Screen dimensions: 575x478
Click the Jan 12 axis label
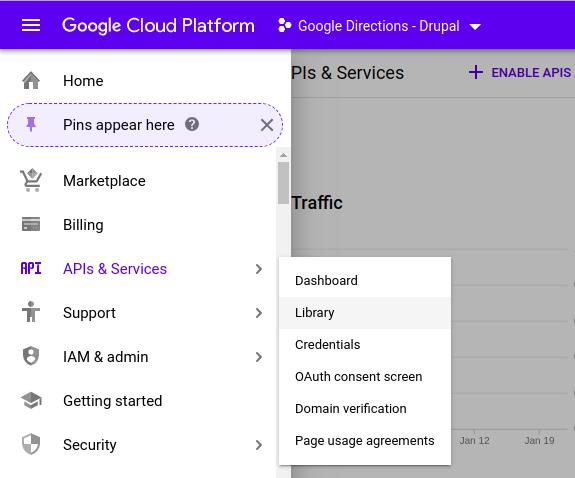(x=475, y=440)
